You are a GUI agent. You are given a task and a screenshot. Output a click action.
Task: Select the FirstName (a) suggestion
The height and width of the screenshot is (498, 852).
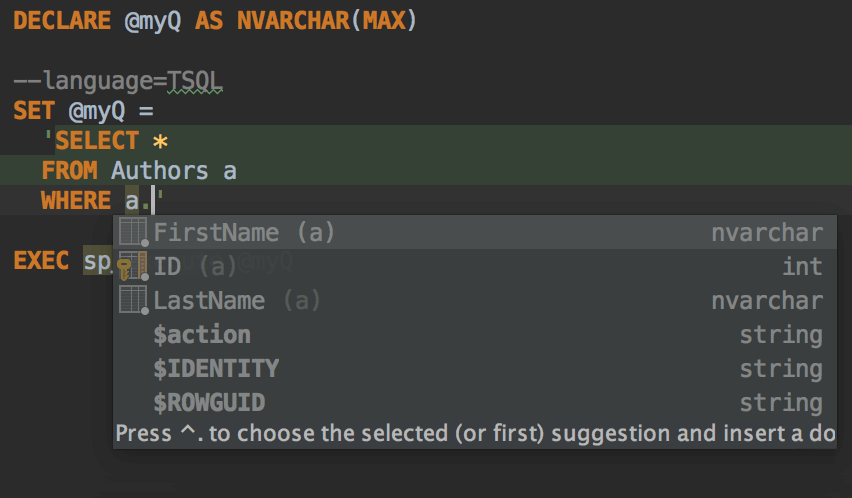(244, 233)
